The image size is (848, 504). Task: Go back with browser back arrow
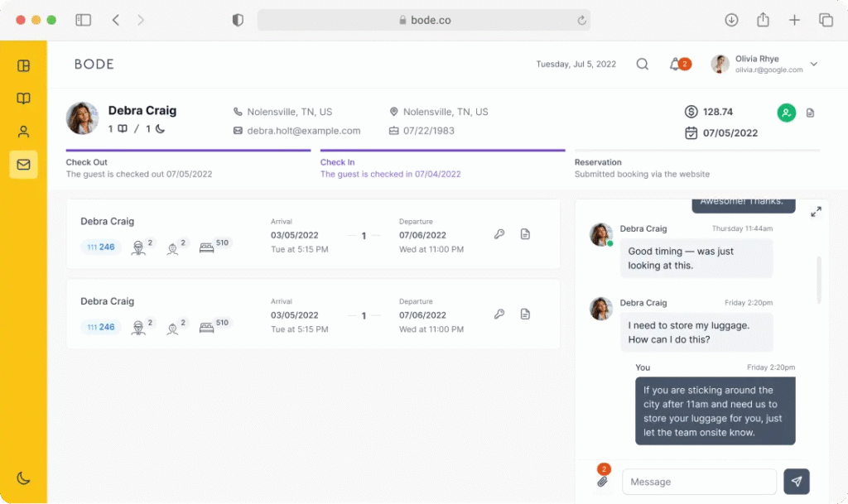pyautogui.click(x=116, y=20)
